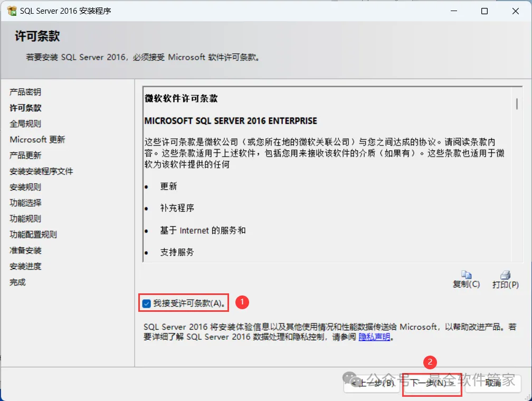Click the Copy (复制) icon
The width and height of the screenshot is (532, 401).
pos(467,274)
